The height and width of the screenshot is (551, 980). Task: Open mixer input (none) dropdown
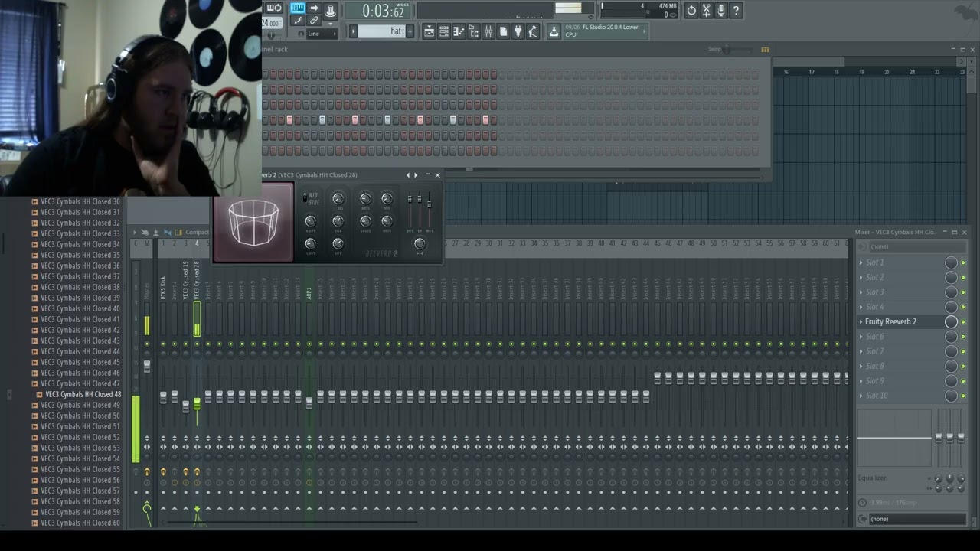click(x=917, y=246)
